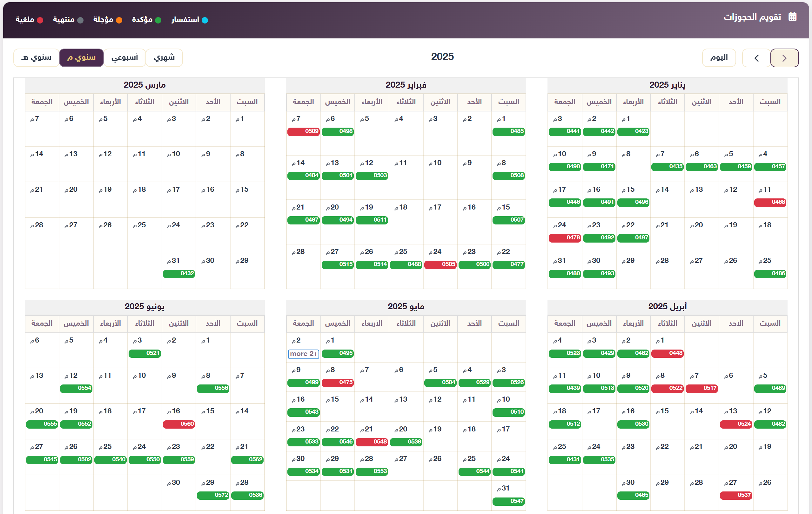Jump to today with the اليوم button
The width and height of the screenshot is (812, 514).
(x=719, y=58)
